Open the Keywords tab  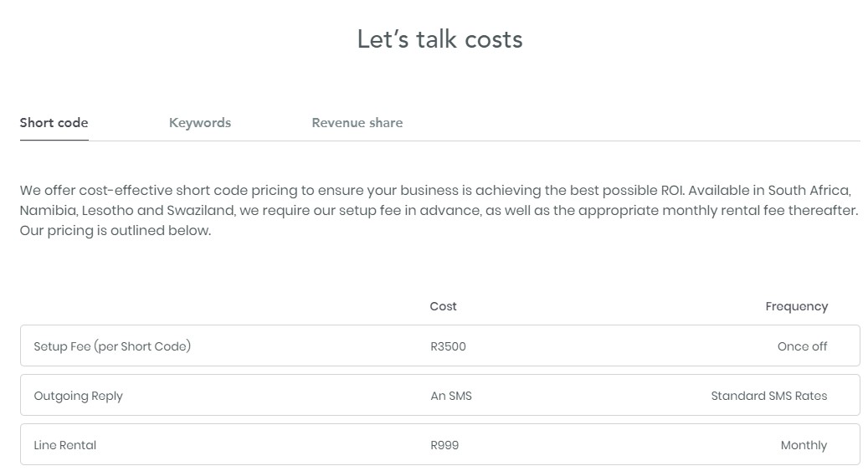tap(200, 123)
